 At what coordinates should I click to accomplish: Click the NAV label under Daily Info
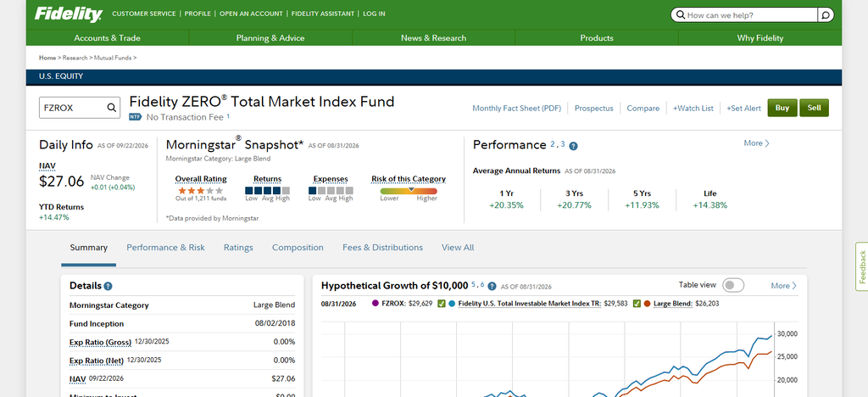47,165
